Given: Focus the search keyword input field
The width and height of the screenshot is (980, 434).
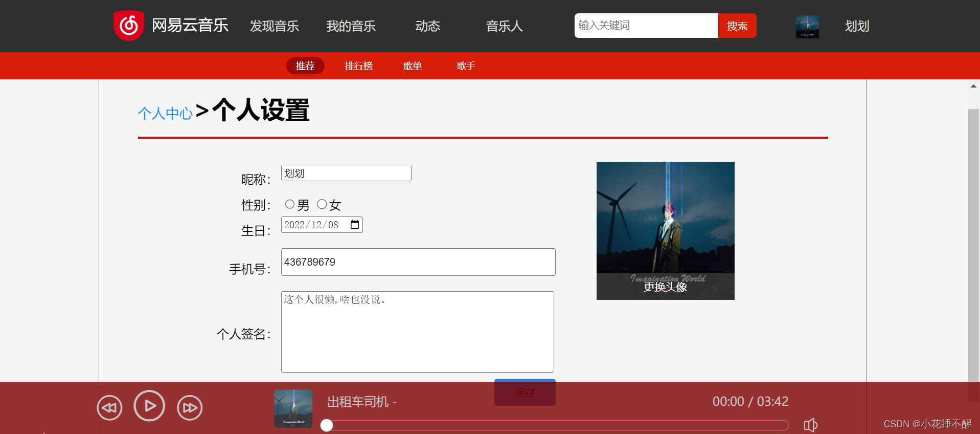Looking at the screenshot, I should (x=646, y=26).
